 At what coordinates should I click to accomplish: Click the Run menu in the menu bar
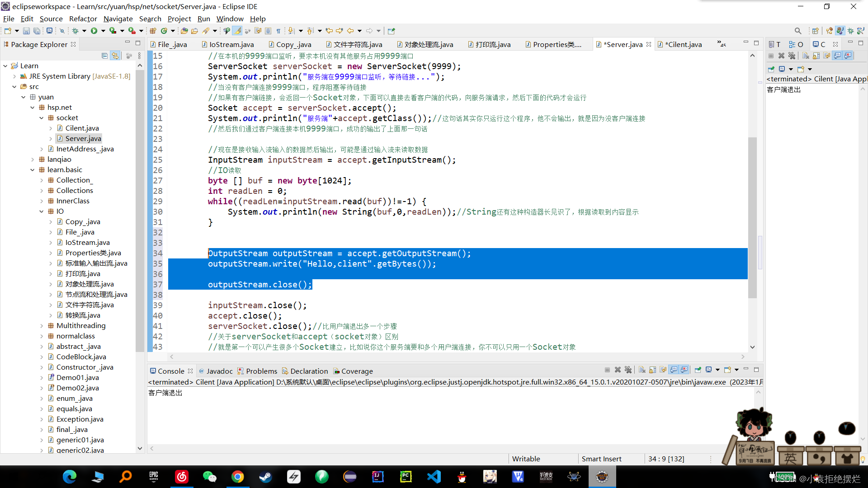pos(204,18)
